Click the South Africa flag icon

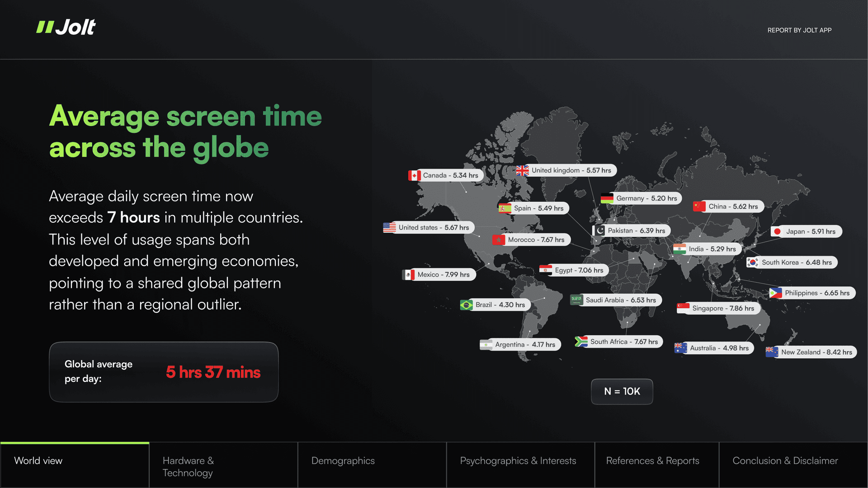(581, 342)
